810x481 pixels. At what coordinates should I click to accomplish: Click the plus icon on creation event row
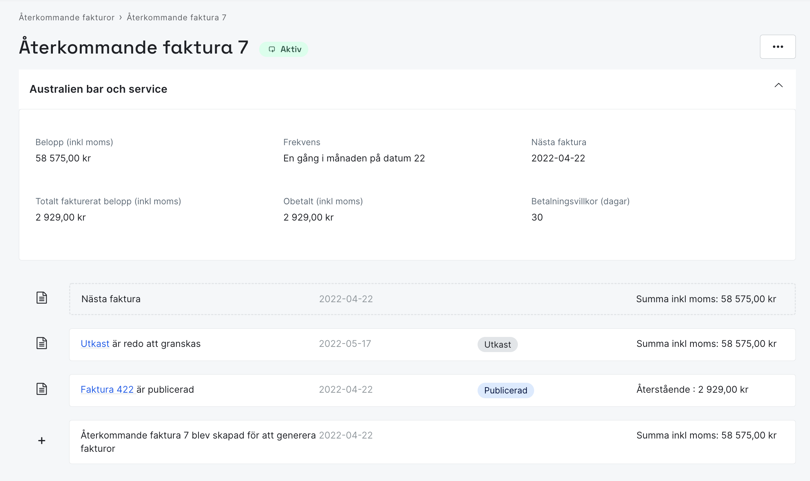coord(42,441)
